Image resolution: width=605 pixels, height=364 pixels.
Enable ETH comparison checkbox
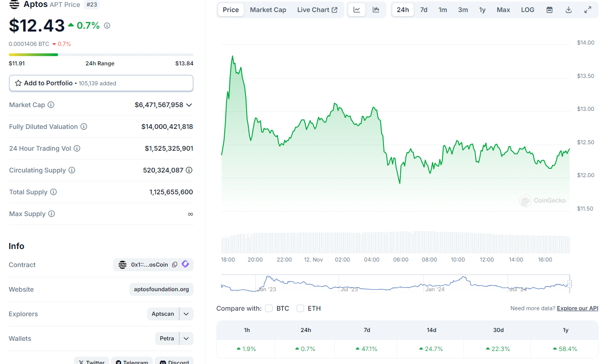[300, 308]
